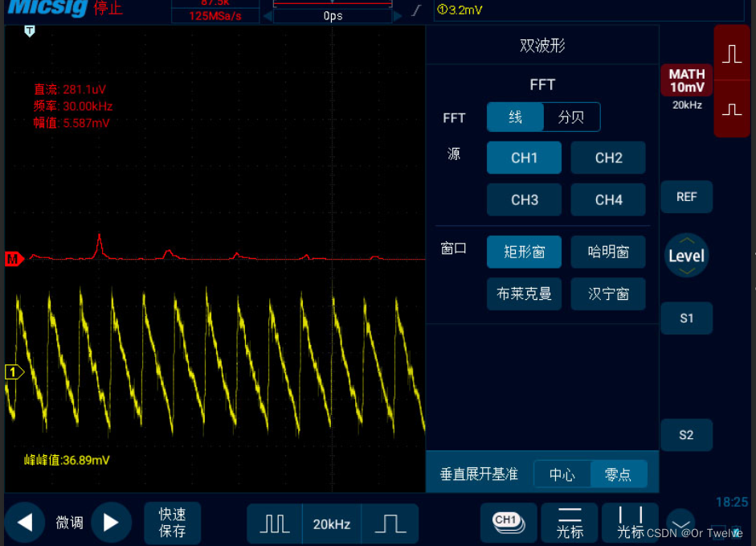The height and width of the screenshot is (546, 756).
Task: Select 哈明窗 Hamming window
Action: [x=608, y=252]
